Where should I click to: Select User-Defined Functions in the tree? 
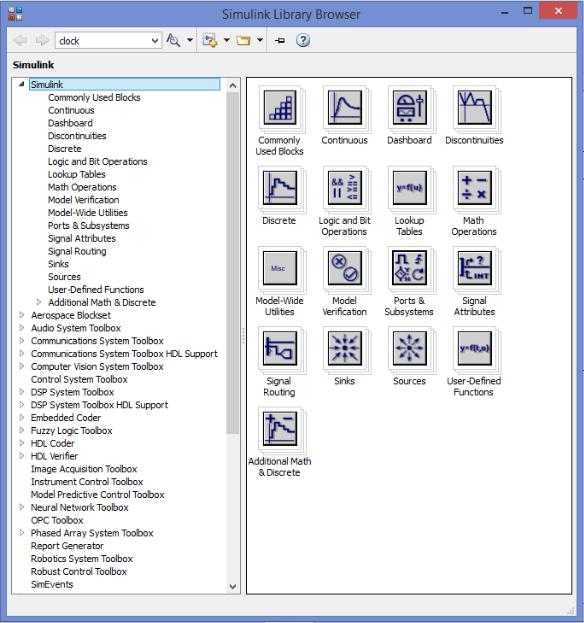pos(96,289)
